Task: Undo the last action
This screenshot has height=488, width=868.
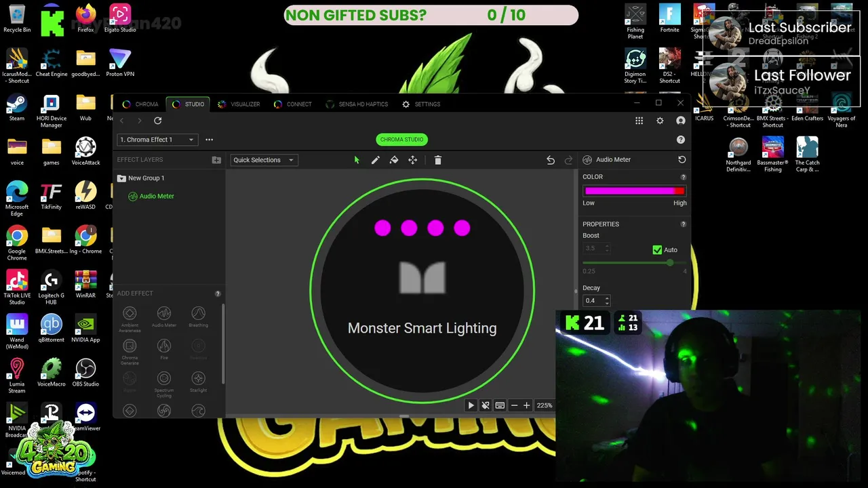Action: [x=551, y=160]
